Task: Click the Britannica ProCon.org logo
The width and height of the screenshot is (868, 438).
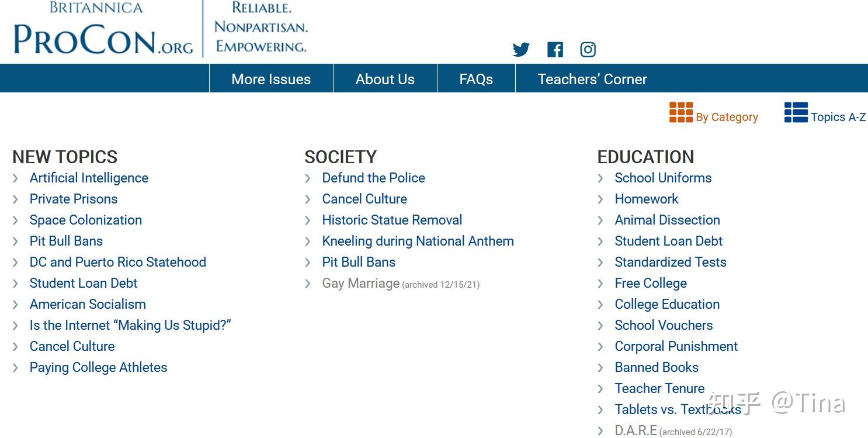Action: click(103, 32)
